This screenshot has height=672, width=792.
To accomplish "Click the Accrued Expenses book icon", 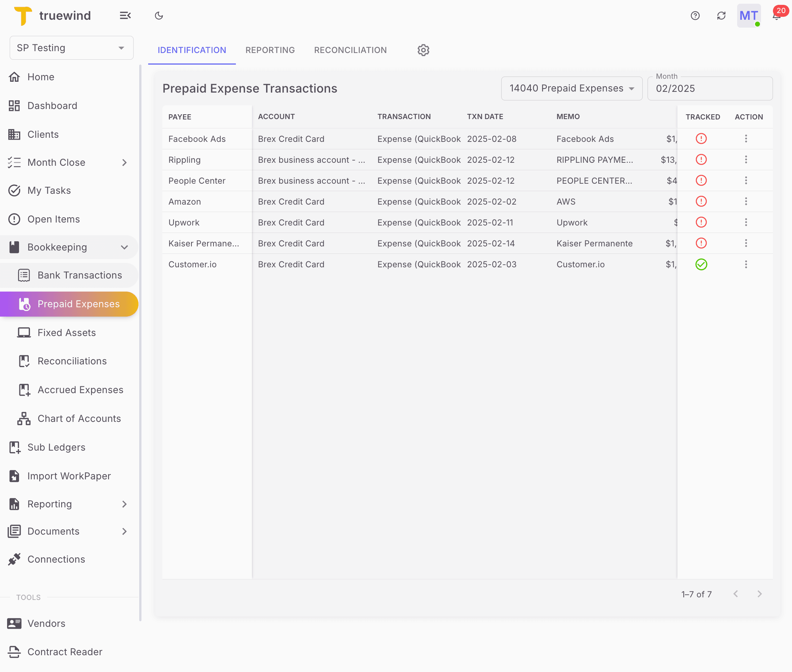I will click(24, 390).
